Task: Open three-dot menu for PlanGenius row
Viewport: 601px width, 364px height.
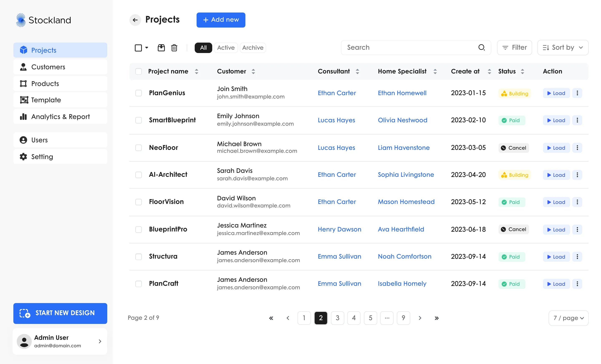Action: click(x=577, y=93)
